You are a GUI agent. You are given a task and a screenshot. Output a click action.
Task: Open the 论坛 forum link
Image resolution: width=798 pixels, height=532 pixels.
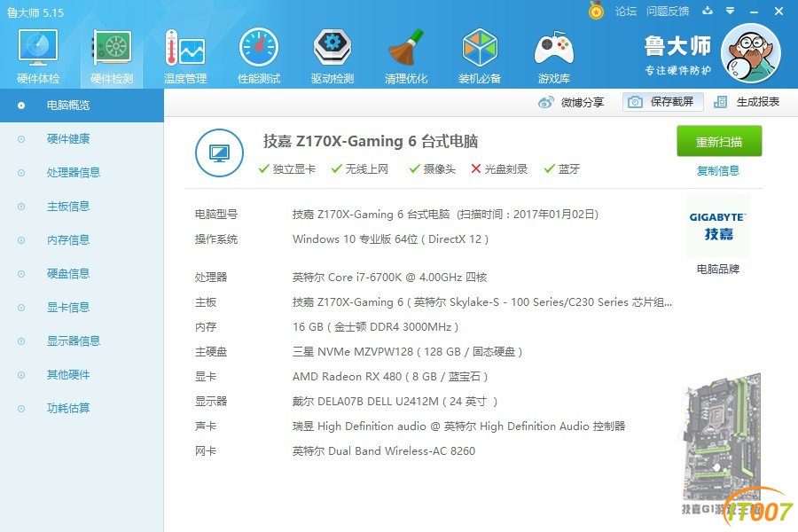click(626, 12)
